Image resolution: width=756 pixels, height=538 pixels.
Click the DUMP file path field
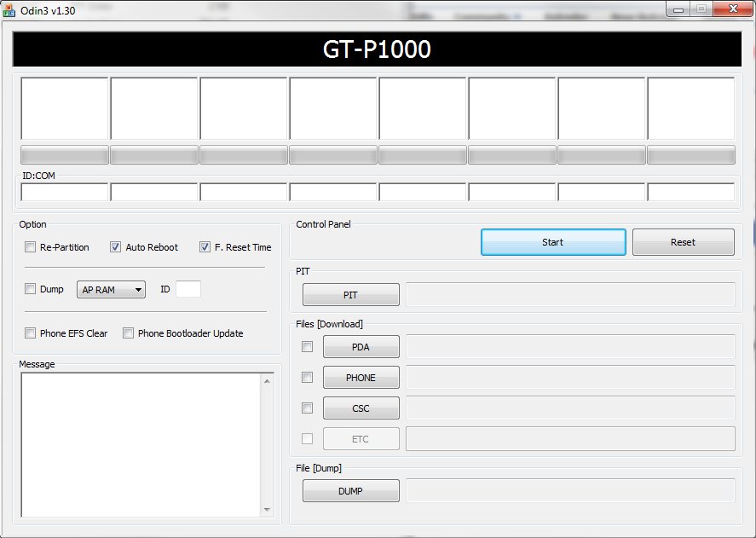coord(570,491)
